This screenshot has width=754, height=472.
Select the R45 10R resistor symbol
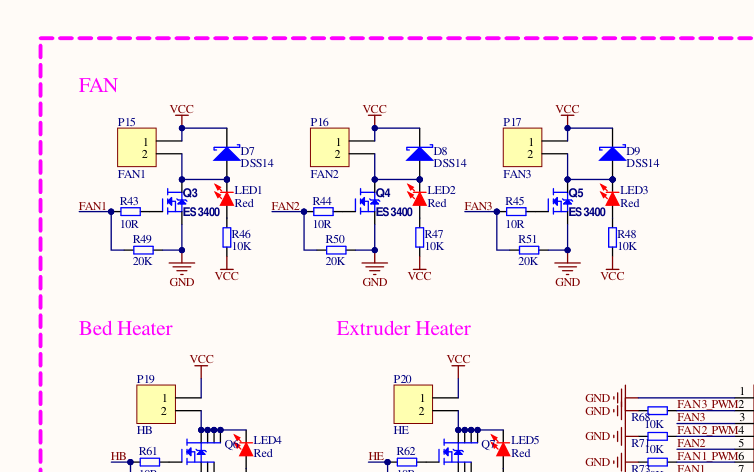tap(516, 211)
